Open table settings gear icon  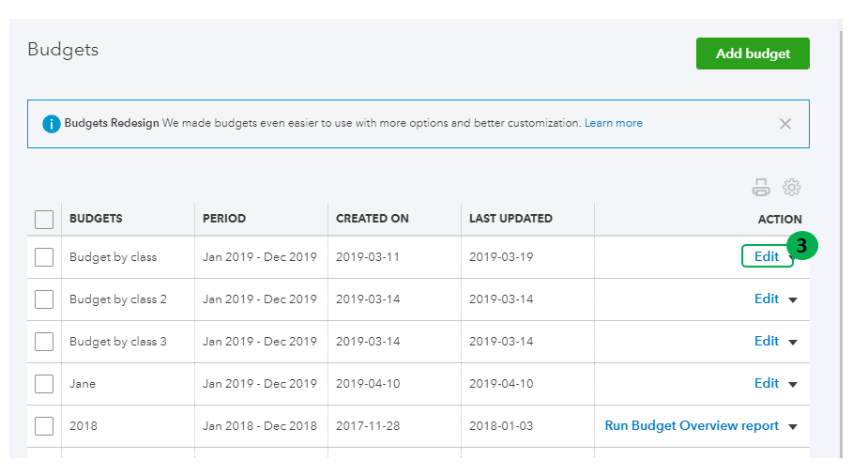[792, 188]
